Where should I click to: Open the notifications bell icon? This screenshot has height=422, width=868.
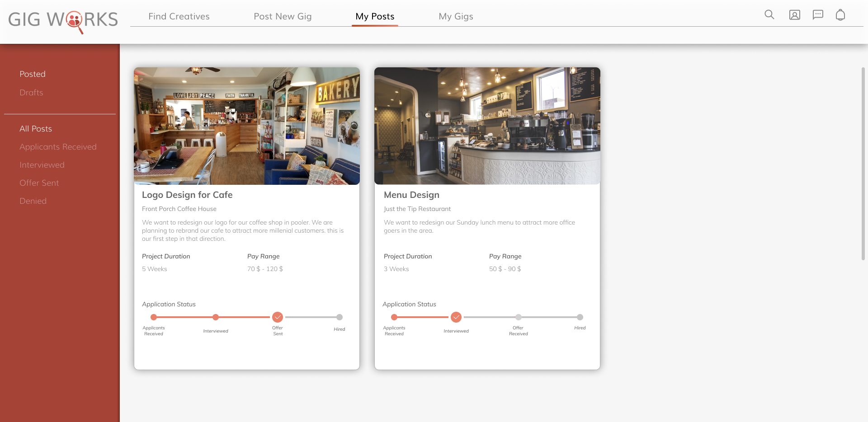point(840,15)
